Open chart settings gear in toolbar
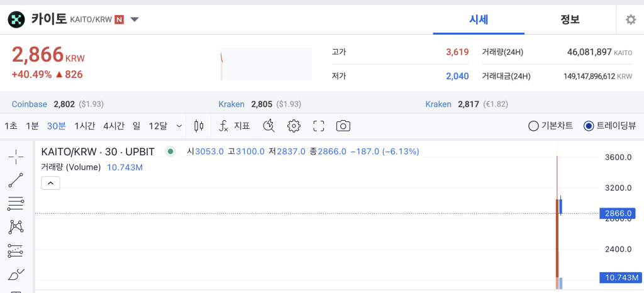This screenshot has height=293, width=644. click(294, 126)
